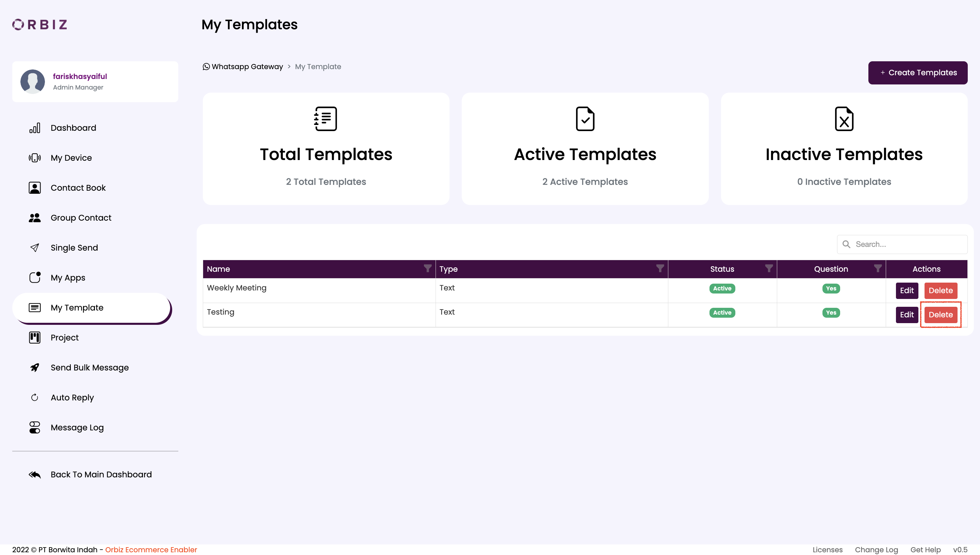Toggle the Active badge on Weekly Meeting row
Viewport: 980px width, 555px height.
point(722,288)
